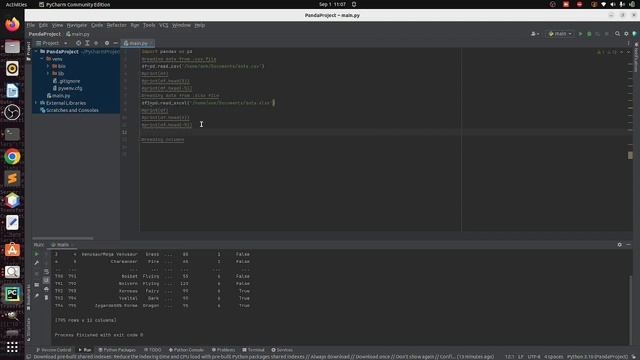Open Search Everywhere magnifier icon
Image resolution: width=640 pixels, height=360 pixels.
point(618,34)
